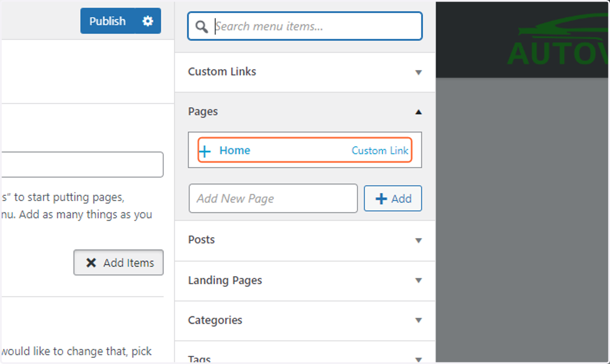610x364 pixels.
Task: Click the Add New Page input field
Action: point(273,198)
